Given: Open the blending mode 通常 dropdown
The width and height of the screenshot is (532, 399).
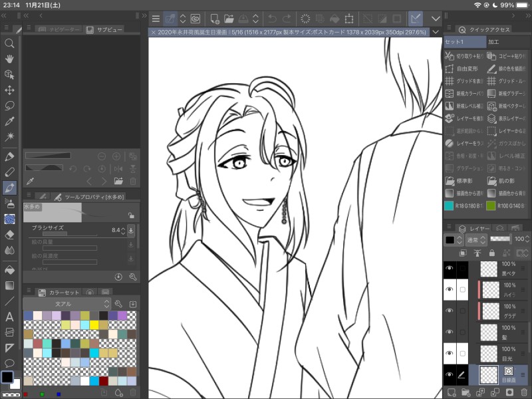Looking at the screenshot, I should click(476, 240).
